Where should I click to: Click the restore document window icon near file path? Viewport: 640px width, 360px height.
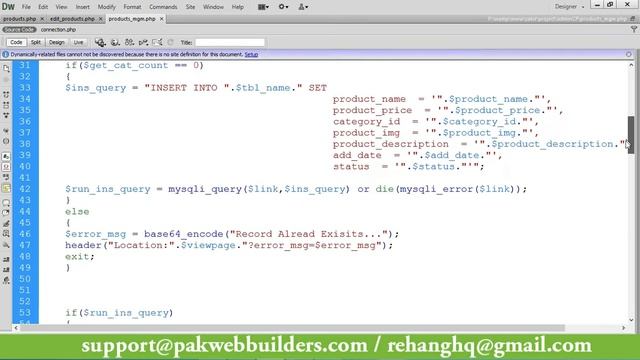(633, 19)
